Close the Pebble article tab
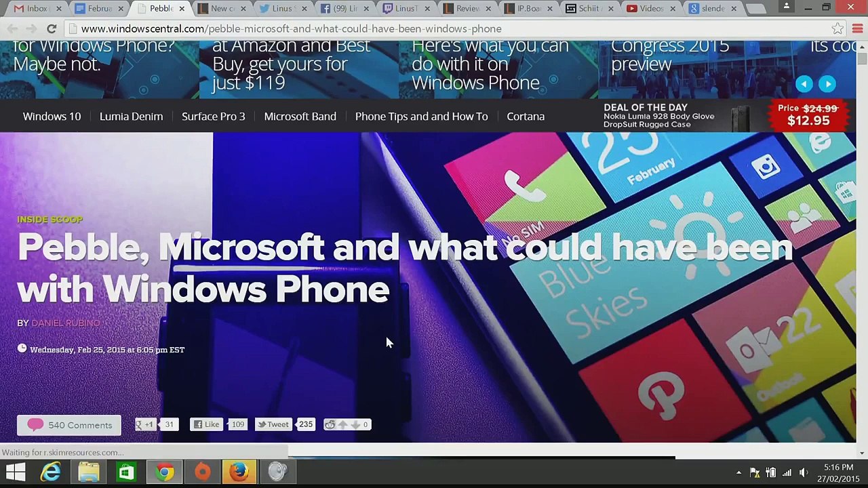868x488 pixels. tap(182, 9)
